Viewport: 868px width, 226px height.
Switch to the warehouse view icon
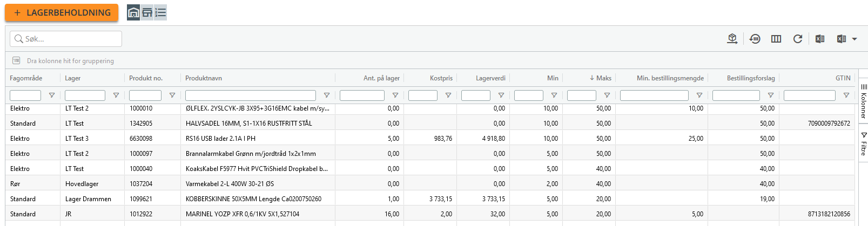click(133, 12)
